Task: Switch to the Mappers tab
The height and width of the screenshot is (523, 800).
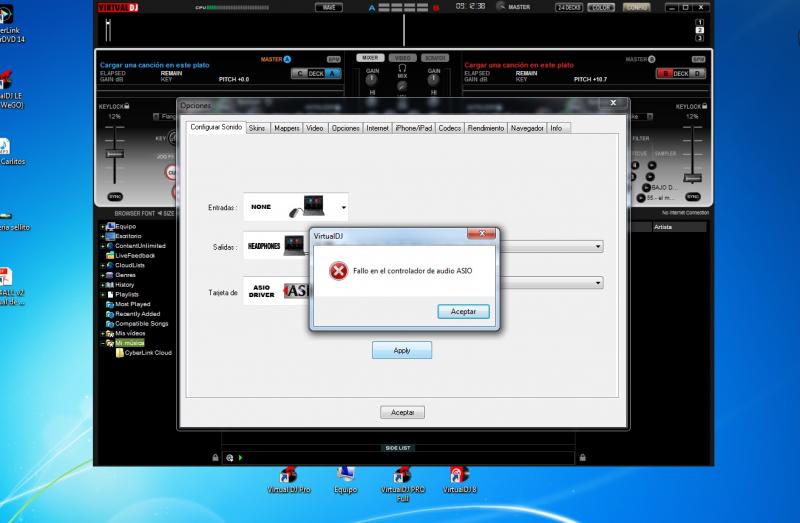Action: point(286,128)
